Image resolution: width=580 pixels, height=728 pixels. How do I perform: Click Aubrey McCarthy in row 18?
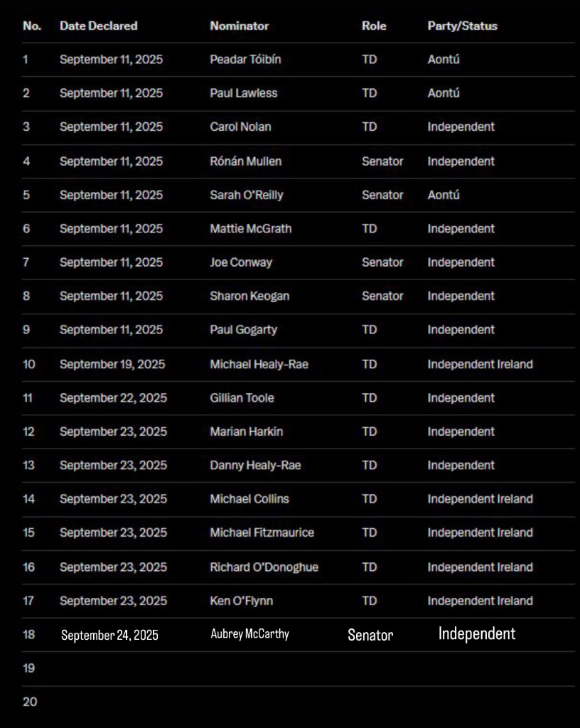point(249,633)
